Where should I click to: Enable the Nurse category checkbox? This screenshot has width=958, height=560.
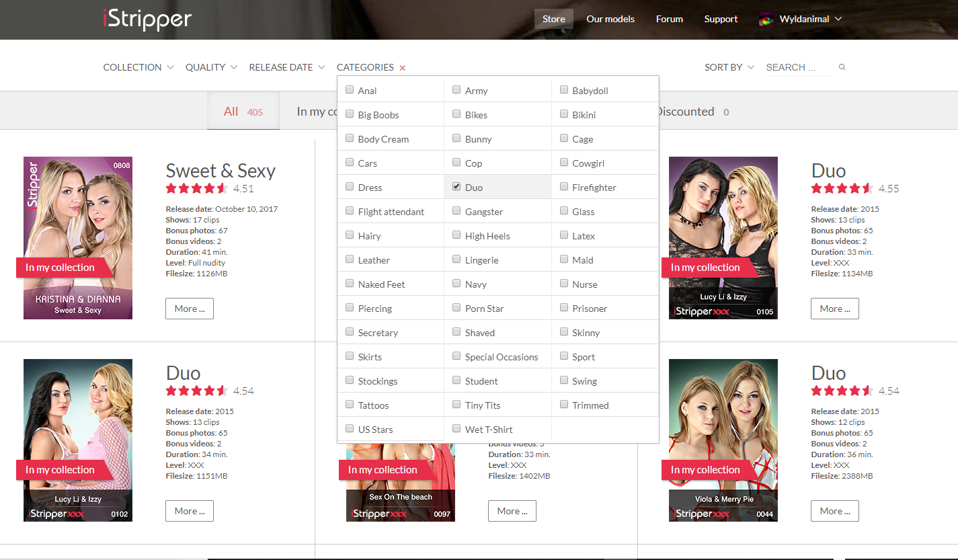pos(564,283)
